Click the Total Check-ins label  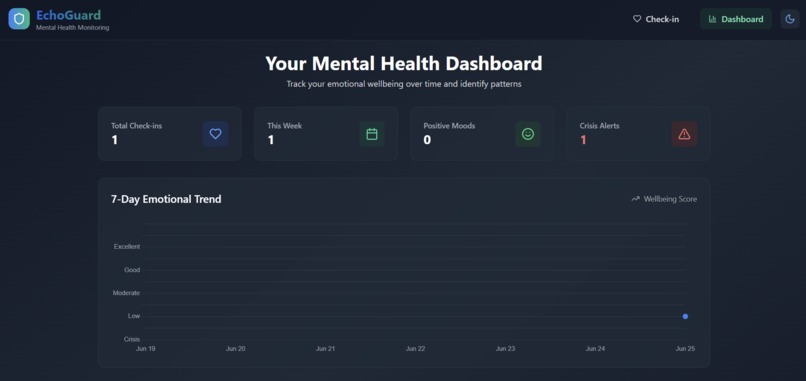tap(136, 125)
